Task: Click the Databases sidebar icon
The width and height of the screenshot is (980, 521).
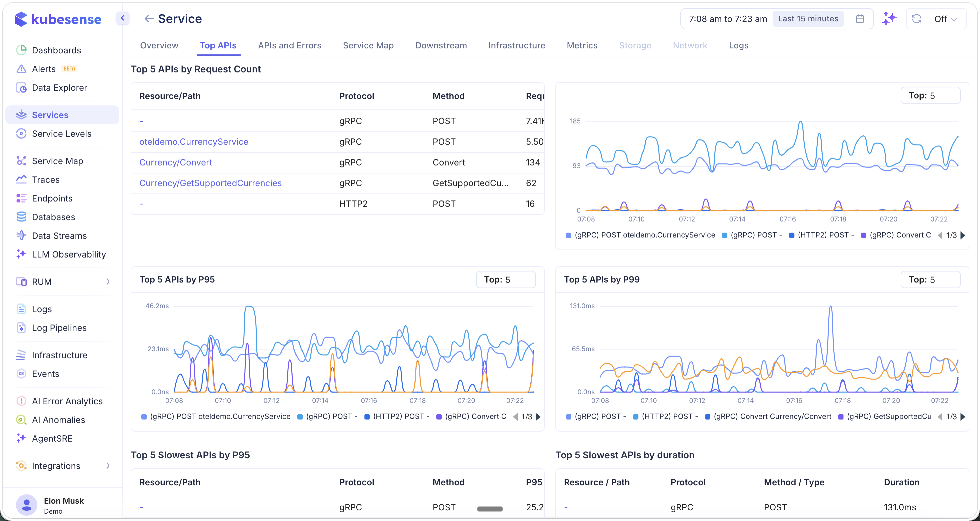Action: [x=21, y=217]
